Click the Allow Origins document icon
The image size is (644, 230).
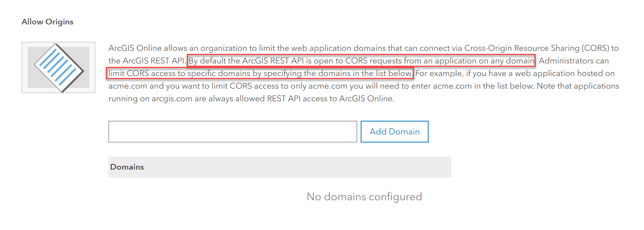tap(58, 67)
